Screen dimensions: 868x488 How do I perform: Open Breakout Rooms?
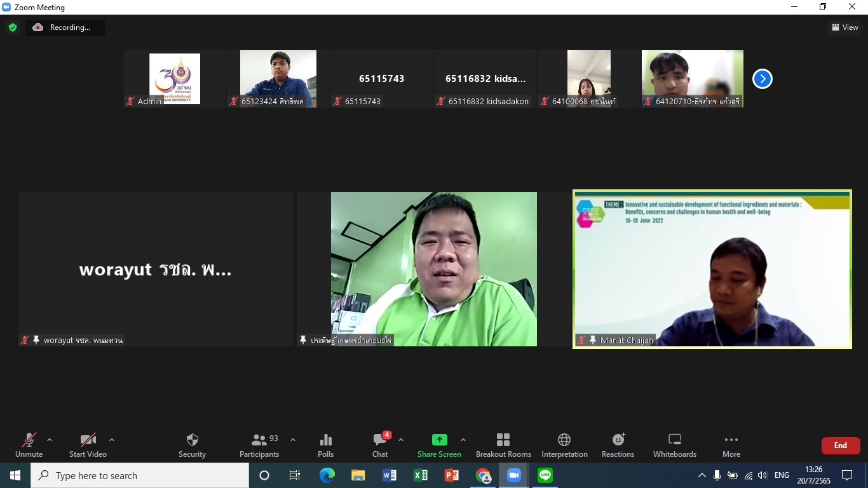coord(503,445)
